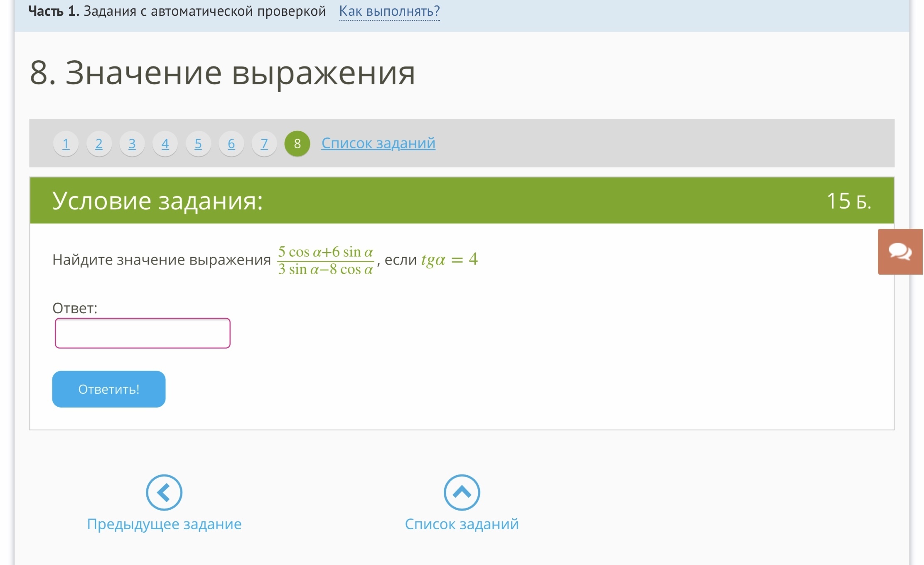
Task: Open task number 3
Action: [x=132, y=144]
